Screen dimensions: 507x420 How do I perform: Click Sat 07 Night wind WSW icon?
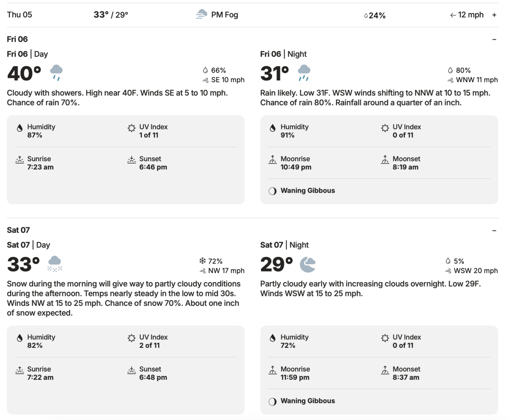pyautogui.click(x=448, y=271)
